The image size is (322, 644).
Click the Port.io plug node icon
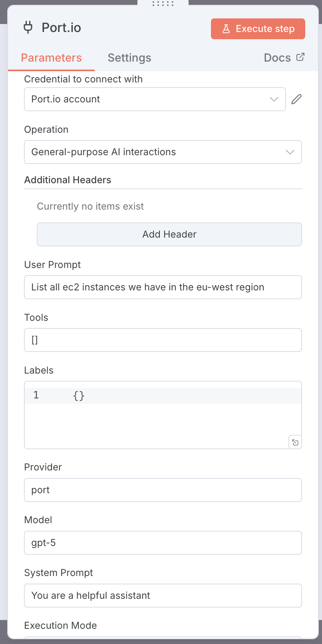tap(28, 28)
